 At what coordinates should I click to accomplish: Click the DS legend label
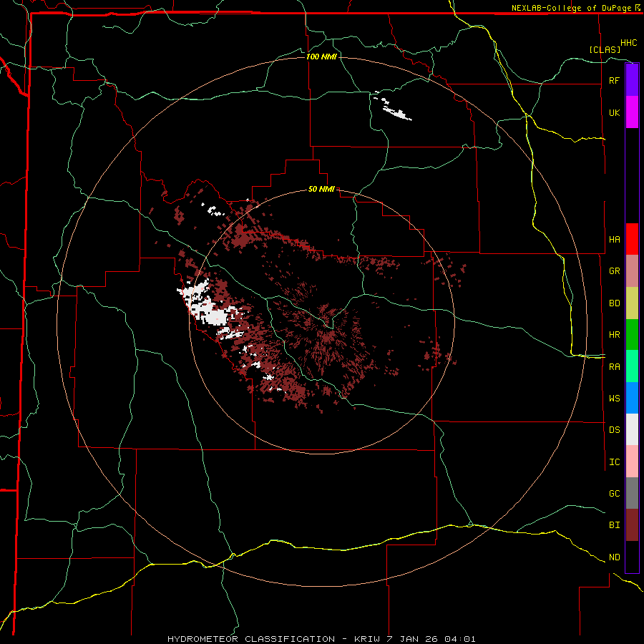click(614, 429)
